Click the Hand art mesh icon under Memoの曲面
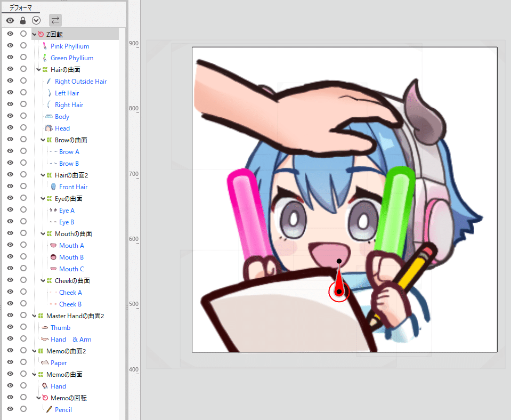Image resolution: width=511 pixels, height=420 pixels. point(45,386)
